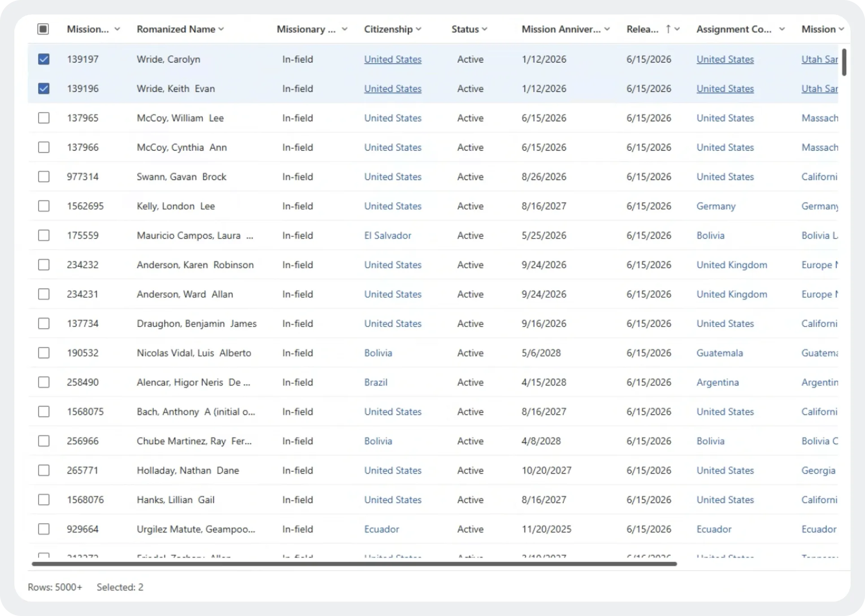Uncheck the Wride, Carolyn row checkbox
The width and height of the screenshot is (865, 616).
click(x=43, y=59)
